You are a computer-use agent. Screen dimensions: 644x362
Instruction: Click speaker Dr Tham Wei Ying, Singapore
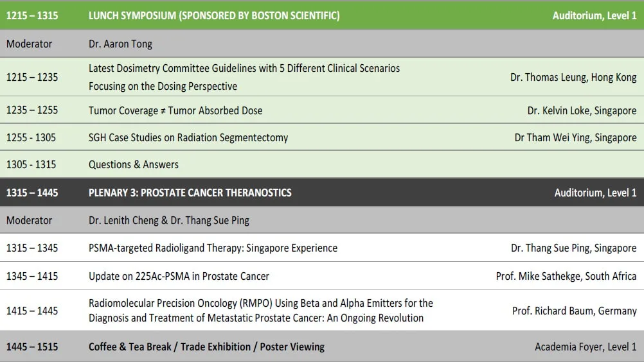click(575, 137)
